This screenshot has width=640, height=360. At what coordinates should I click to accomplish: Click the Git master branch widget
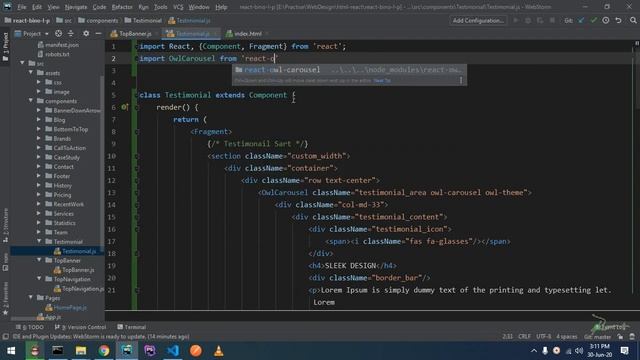(x=598, y=337)
